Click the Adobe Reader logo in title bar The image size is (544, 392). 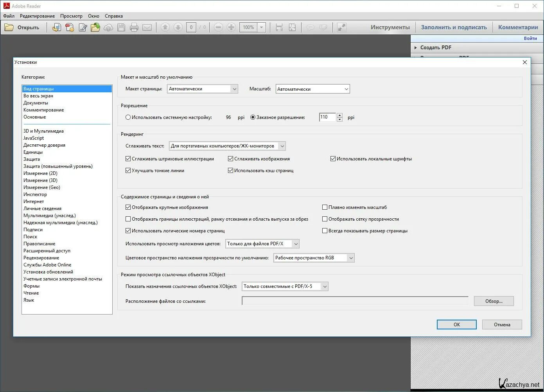pyautogui.click(x=6, y=6)
